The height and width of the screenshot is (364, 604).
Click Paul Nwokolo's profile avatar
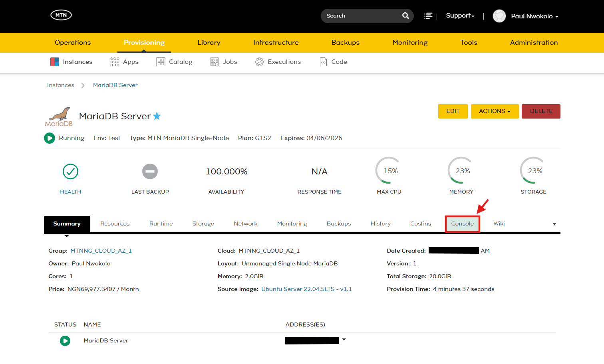pos(499,16)
